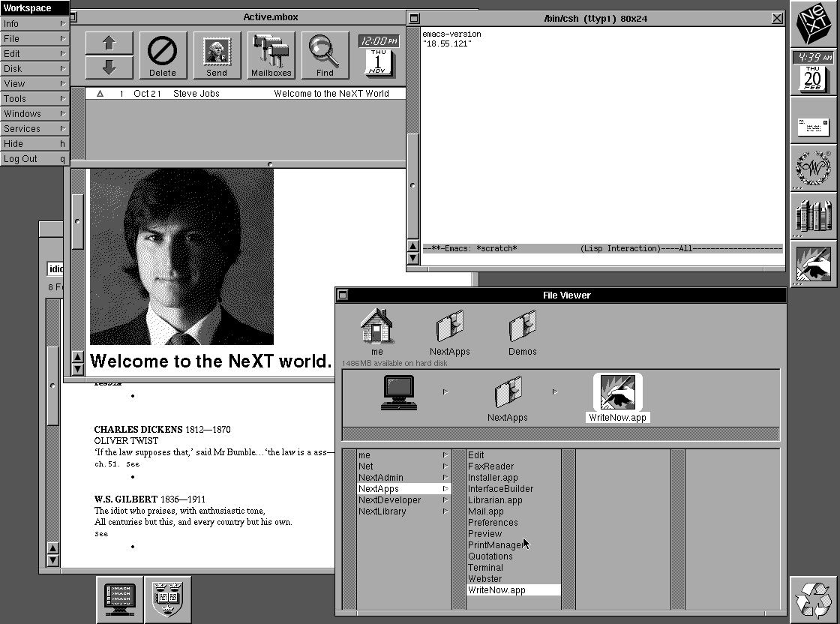Open the NeXT cube dock icon

tap(813, 24)
